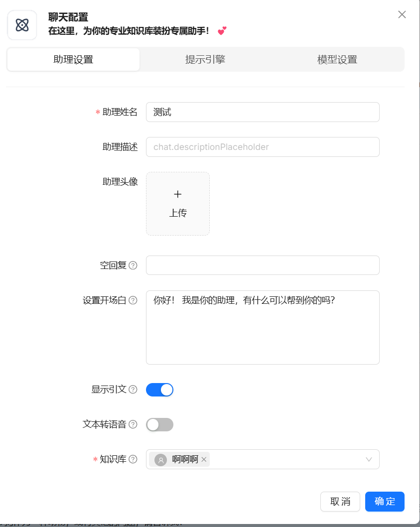Enable the 文本转语音 toggle
This screenshot has height=527, width=420.
(159, 424)
